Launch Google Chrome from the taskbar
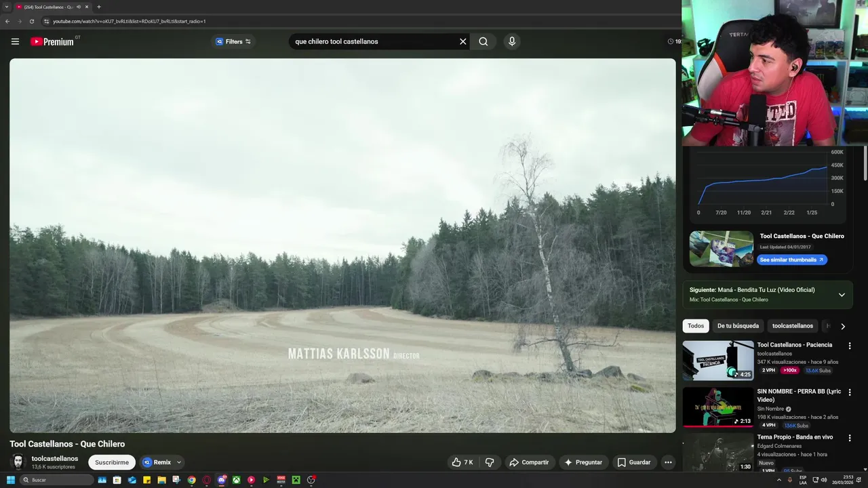The image size is (868, 488). pyautogui.click(x=192, y=480)
